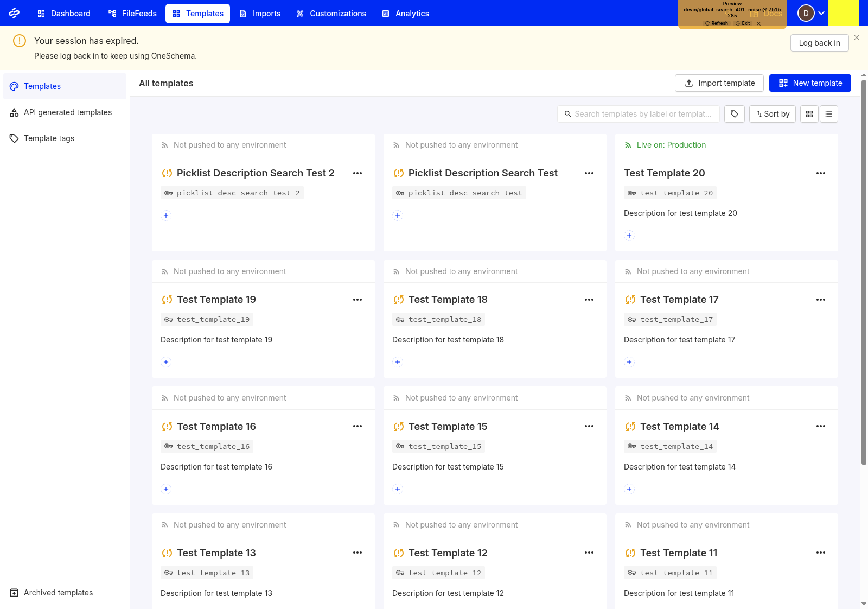Click the user avatar labeled D

tap(806, 13)
